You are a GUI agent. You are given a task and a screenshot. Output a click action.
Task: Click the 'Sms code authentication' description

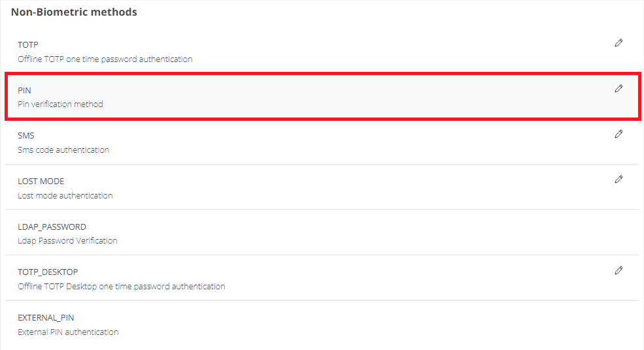[x=63, y=150]
